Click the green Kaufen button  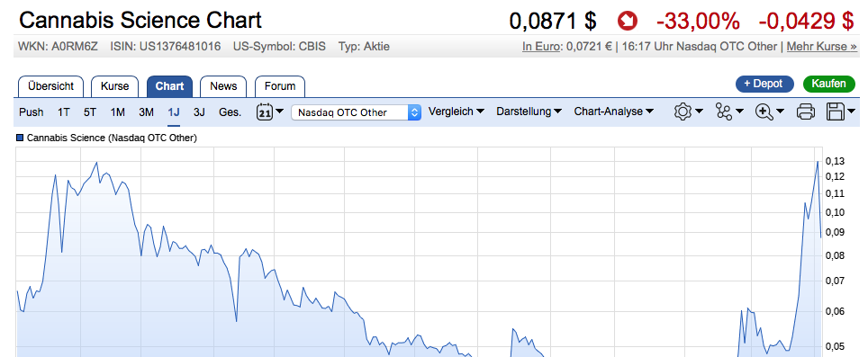(828, 84)
